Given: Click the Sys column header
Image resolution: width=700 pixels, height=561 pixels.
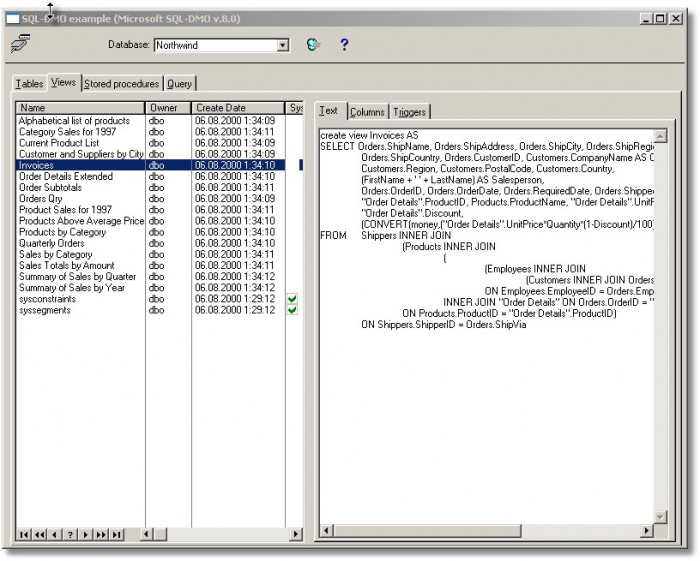Looking at the screenshot, I should click(x=295, y=108).
